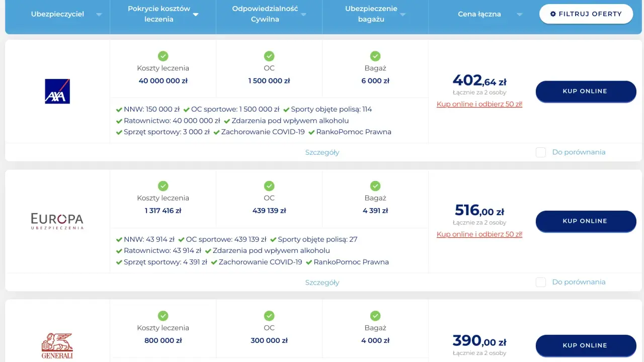Click the green check above Europa OC 439 139 zł
The height and width of the screenshot is (362, 644).
[x=269, y=186]
